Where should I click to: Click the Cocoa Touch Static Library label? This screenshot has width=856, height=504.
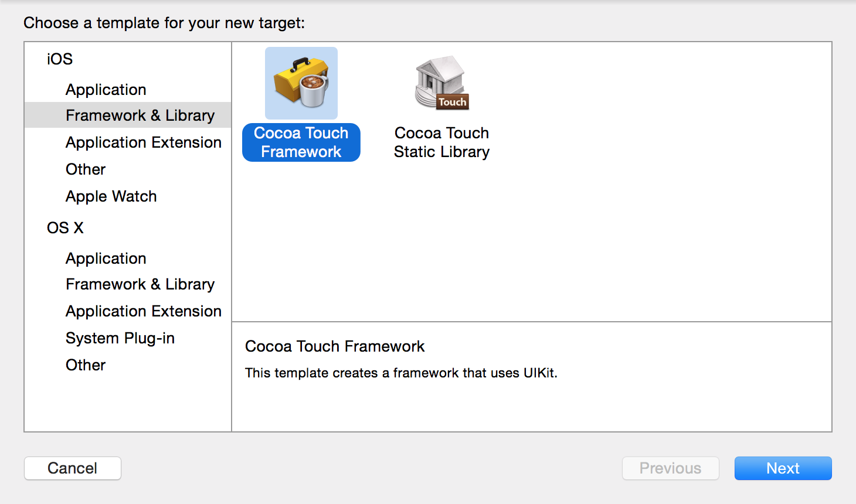[442, 142]
